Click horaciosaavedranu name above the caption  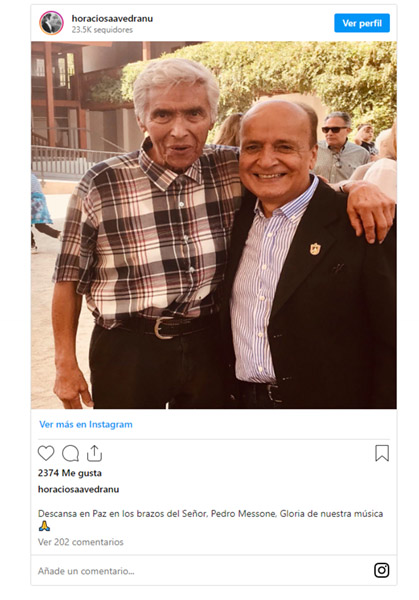[78, 489]
